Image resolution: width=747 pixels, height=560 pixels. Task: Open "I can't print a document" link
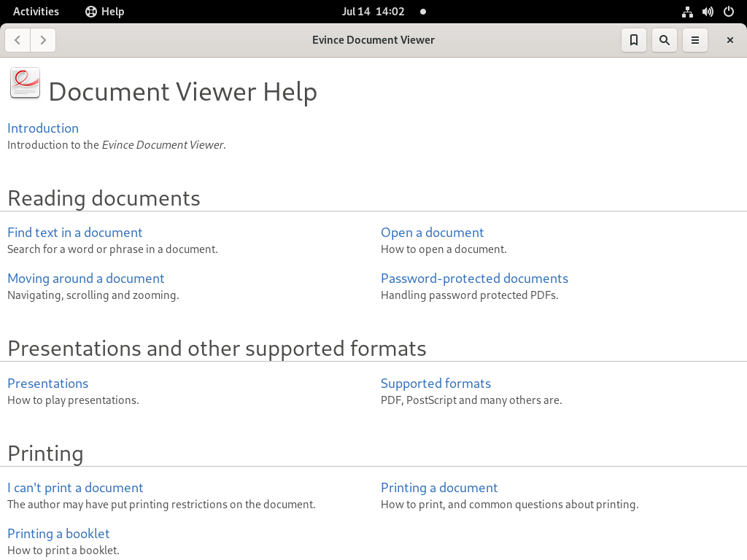pos(75,488)
